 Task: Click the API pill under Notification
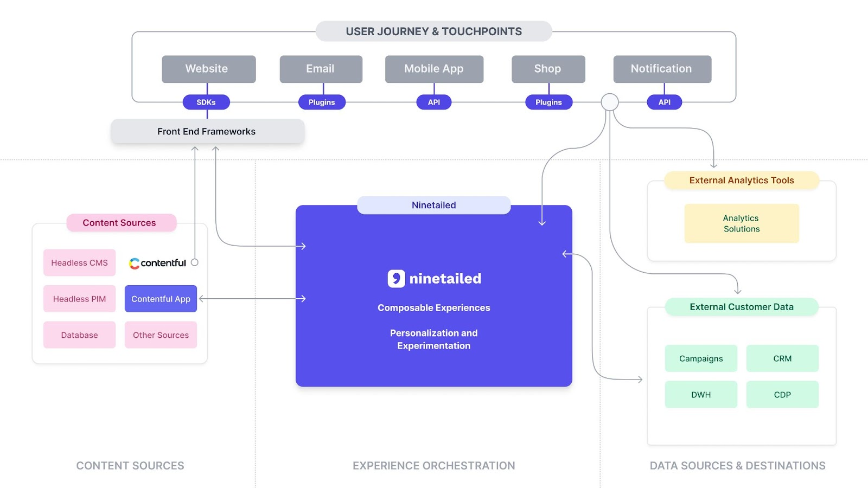point(665,102)
